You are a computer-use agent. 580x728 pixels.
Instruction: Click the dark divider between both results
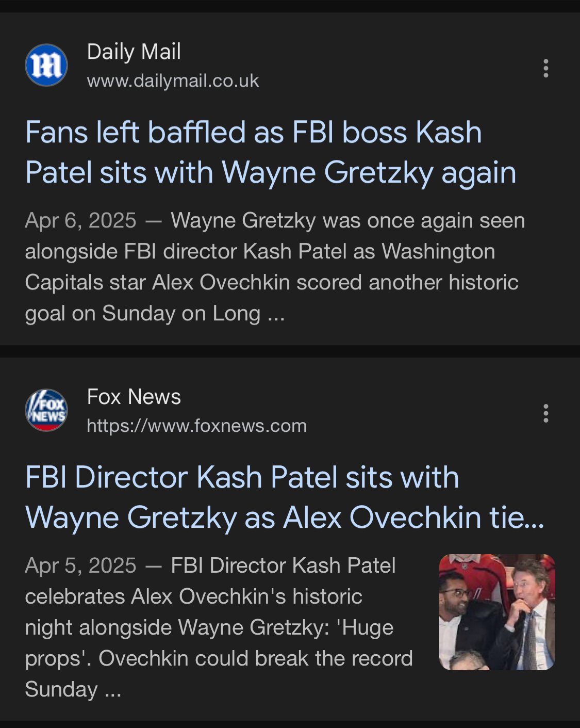coord(290,351)
